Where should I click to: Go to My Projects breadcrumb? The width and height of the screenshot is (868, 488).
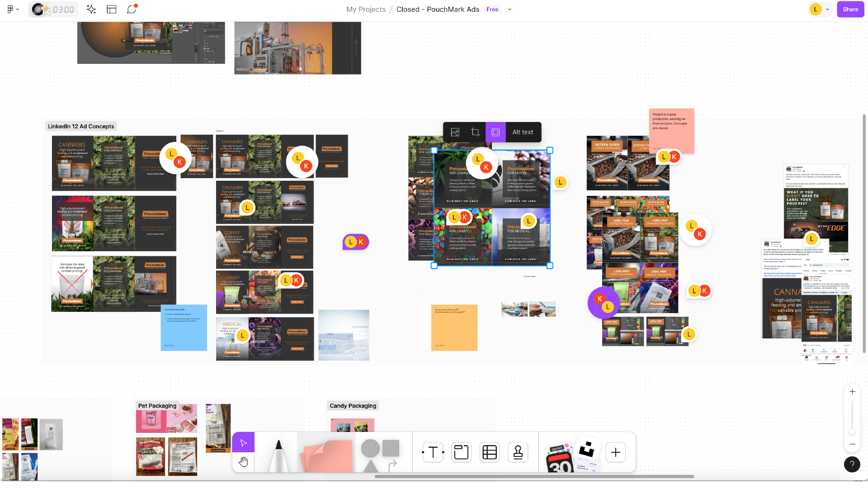pyautogui.click(x=366, y=9)
